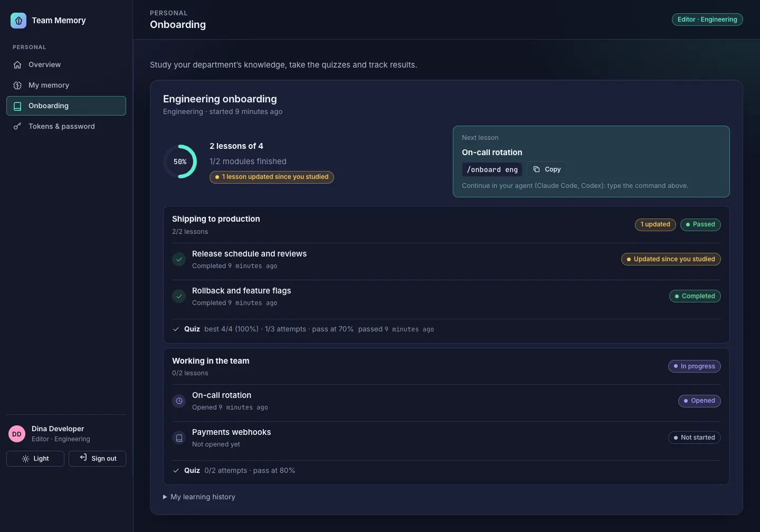Open Tokens & password settings

click(x=66, y=126)
